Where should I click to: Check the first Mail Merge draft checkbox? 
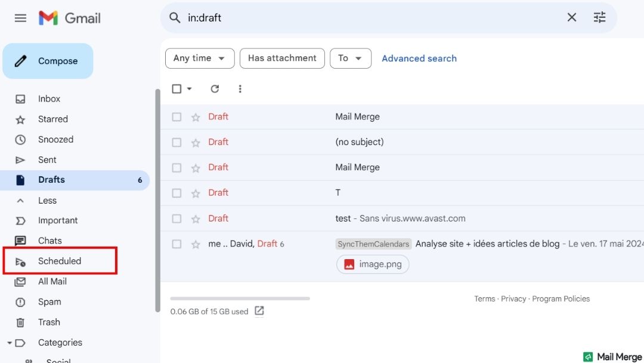point(177,117)
